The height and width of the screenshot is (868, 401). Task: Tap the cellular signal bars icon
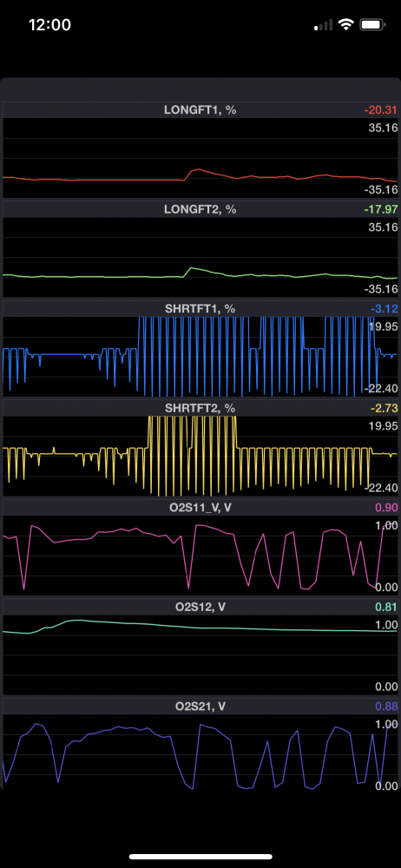[324, 25]
